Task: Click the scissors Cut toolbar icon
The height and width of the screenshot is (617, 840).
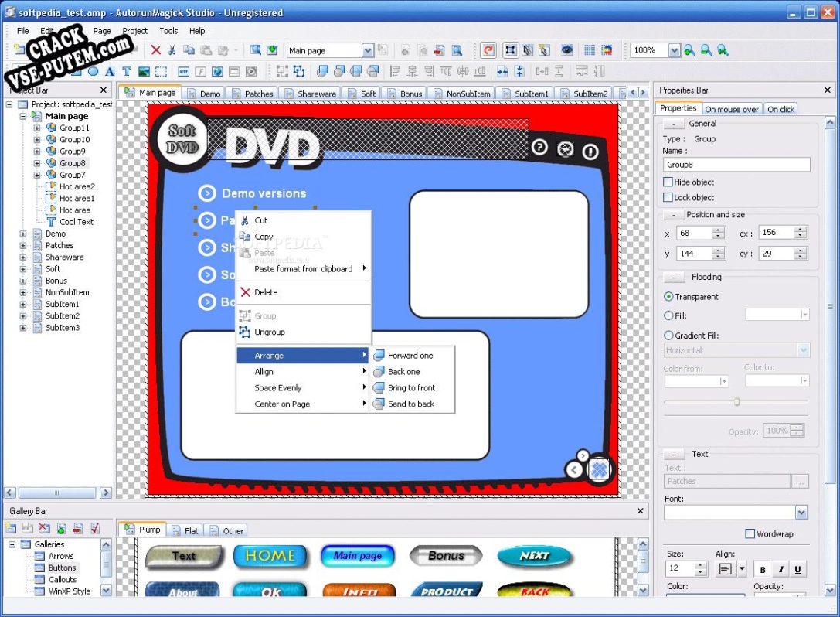Action: point(172,50)
